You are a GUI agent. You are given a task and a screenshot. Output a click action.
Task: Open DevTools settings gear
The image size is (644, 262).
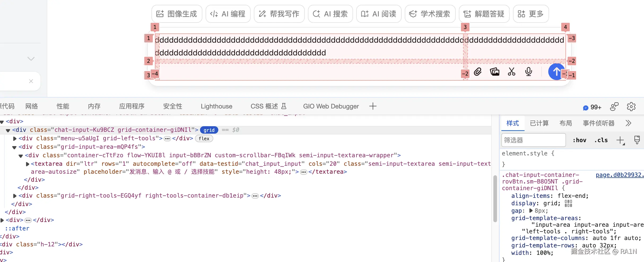pyautogui.click(x=631, y=107)
